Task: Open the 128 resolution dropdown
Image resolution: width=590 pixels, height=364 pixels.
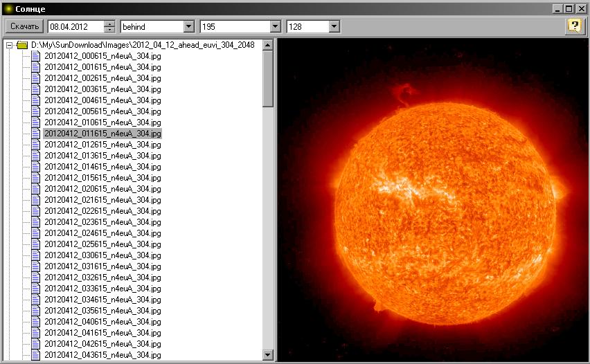Action: coord(334,26)
